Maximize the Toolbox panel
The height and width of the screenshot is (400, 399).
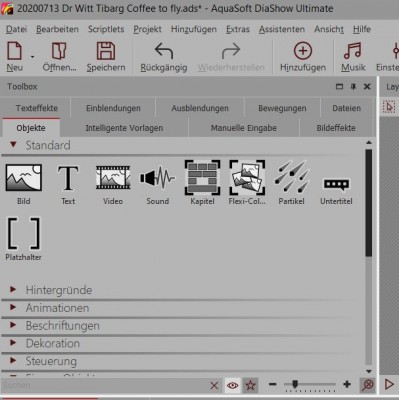[339, 87]
